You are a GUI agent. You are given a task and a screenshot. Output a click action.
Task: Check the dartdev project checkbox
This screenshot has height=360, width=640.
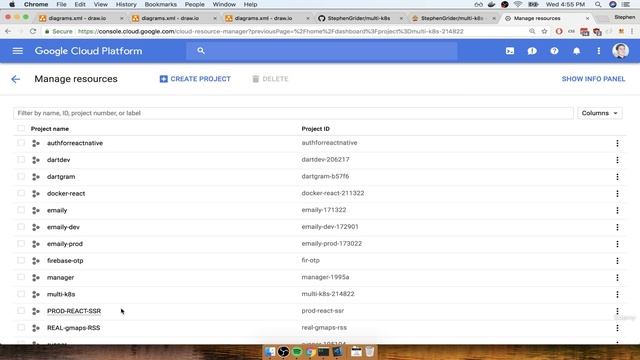click(x=21, y=160)
